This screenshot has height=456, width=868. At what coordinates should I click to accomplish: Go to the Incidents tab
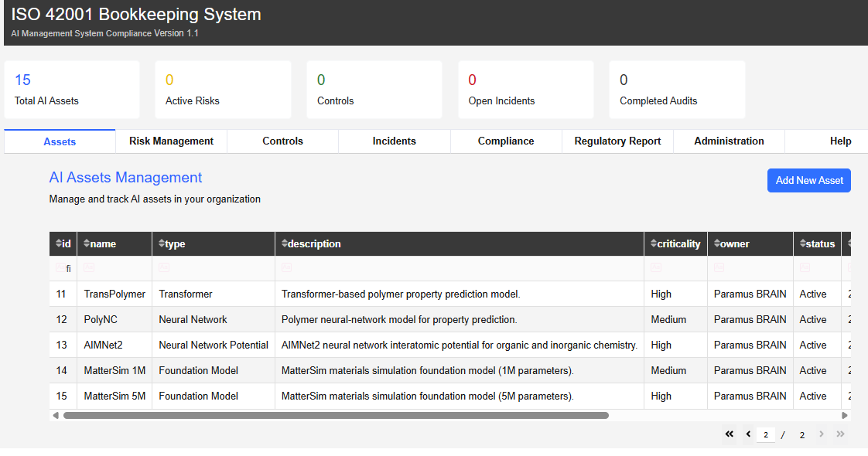click(x=394, y=141)
